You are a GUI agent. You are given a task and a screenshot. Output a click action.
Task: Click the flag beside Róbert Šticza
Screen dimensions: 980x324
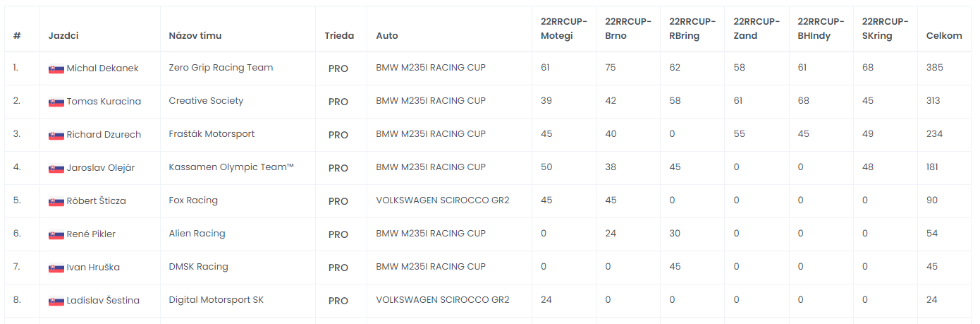(56, 201)
